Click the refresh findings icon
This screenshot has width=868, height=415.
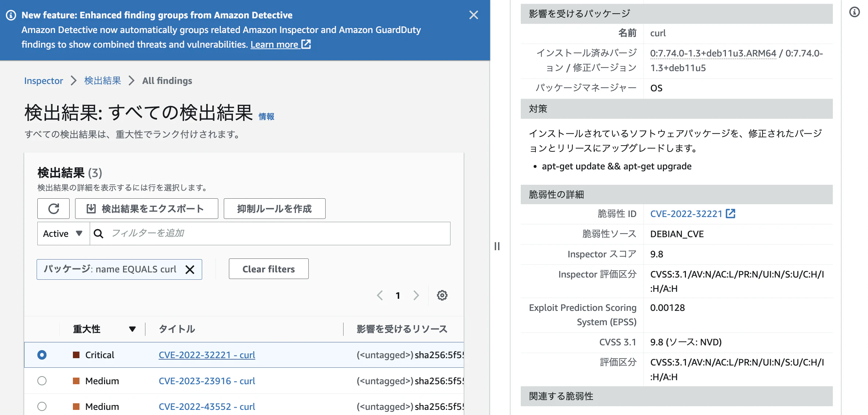(53, 208)
